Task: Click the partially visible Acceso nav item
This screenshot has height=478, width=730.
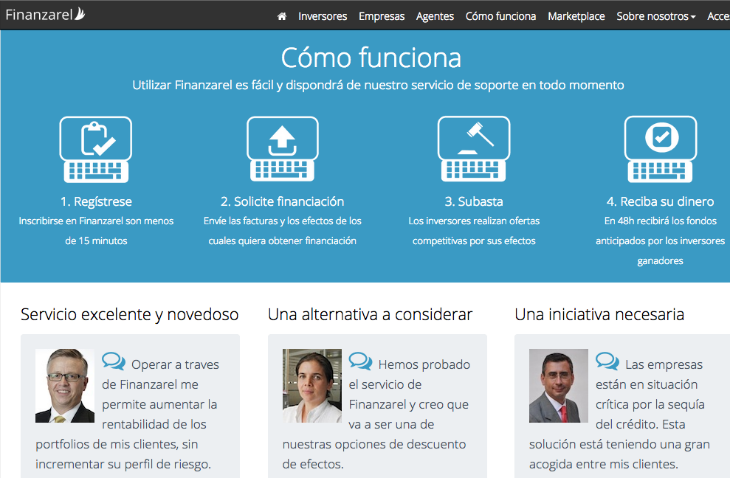Action: pos(718,16)
